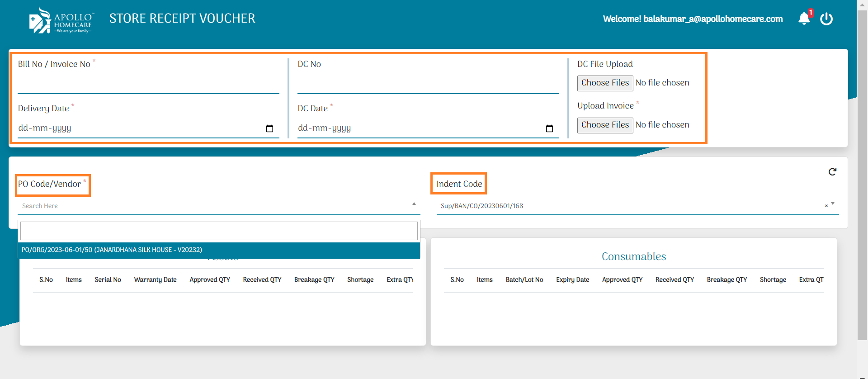The height and width of the screenshot is (379, 868).
Task: Choose files for DC File Upload
Action: point(605,83)
